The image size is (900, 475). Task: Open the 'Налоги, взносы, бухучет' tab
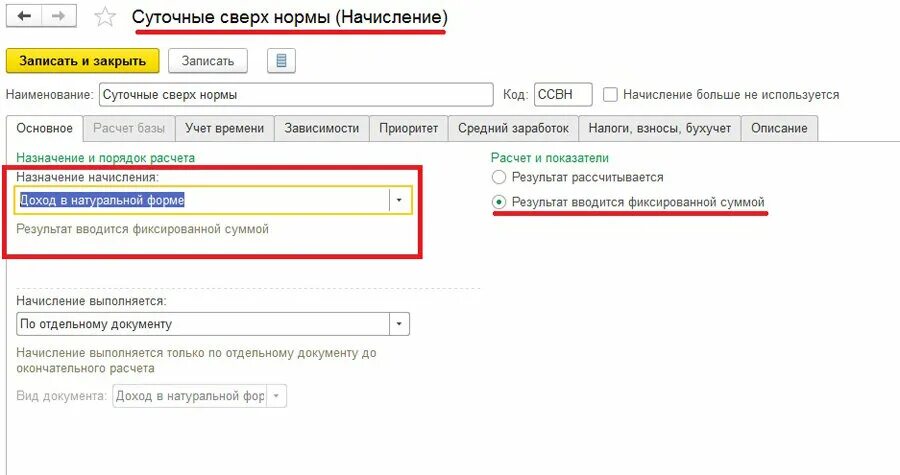pos(660,129)
